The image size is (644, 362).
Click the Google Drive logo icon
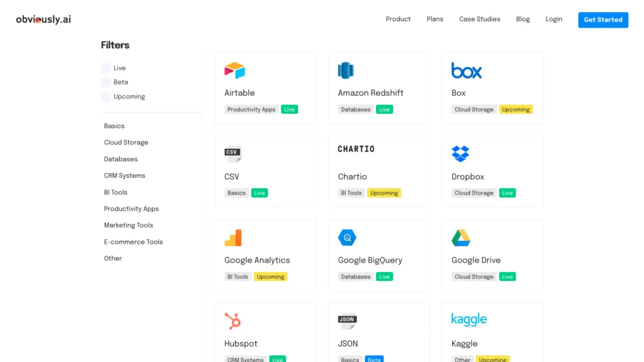(x=461, y=238)
